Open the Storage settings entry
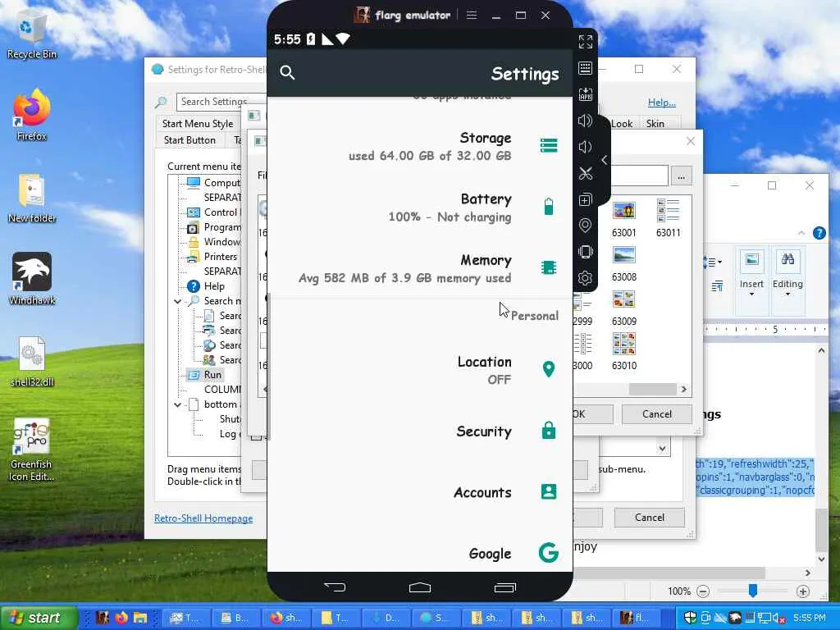This screenshot has width=840, height=630. [x=420, y=146]
